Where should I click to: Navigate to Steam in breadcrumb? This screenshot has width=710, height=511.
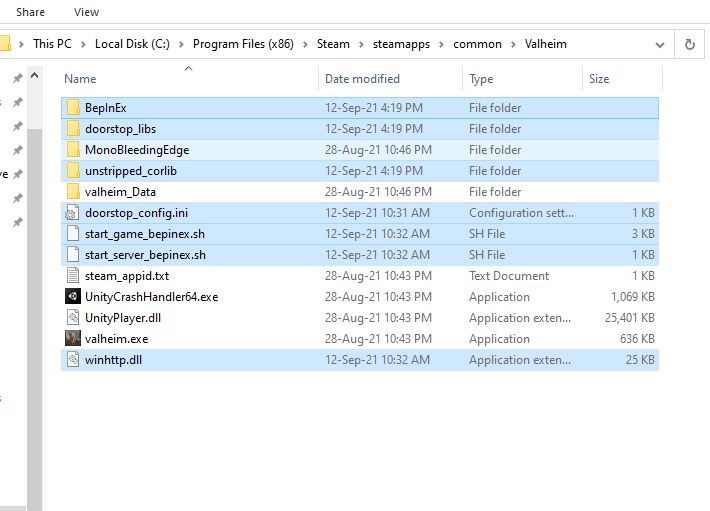coord(333,44)
